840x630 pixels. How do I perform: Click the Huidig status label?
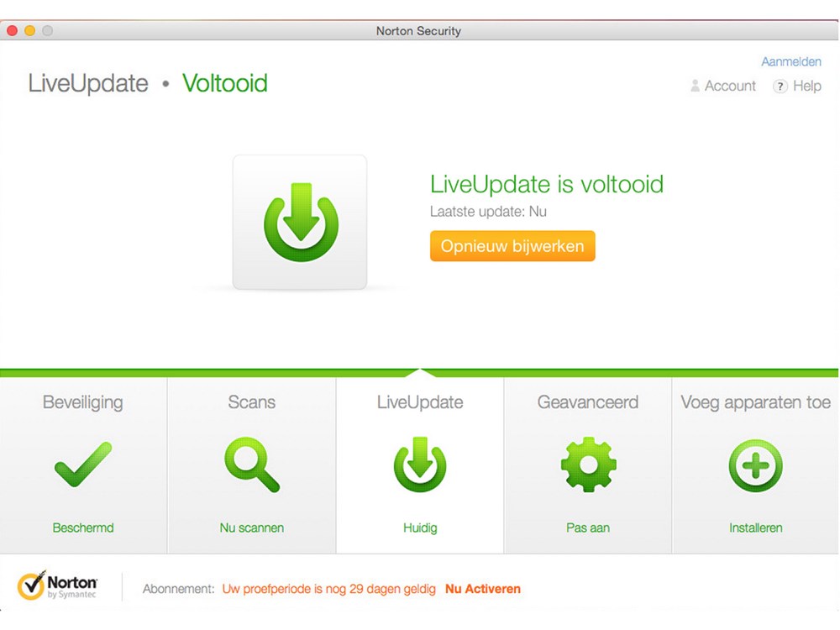coord(420,528)
